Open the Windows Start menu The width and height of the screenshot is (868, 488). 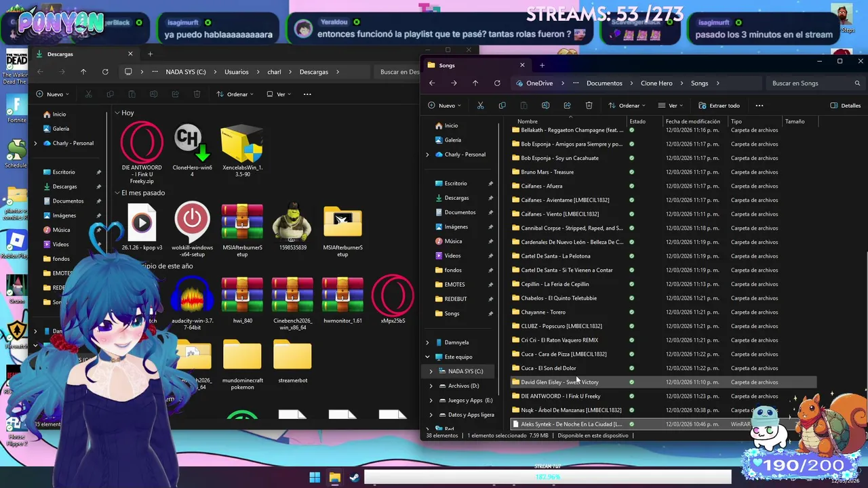315,478
